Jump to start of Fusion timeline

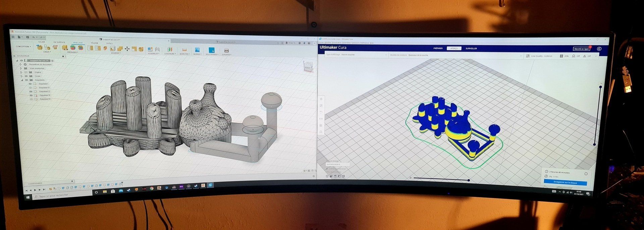26,190
